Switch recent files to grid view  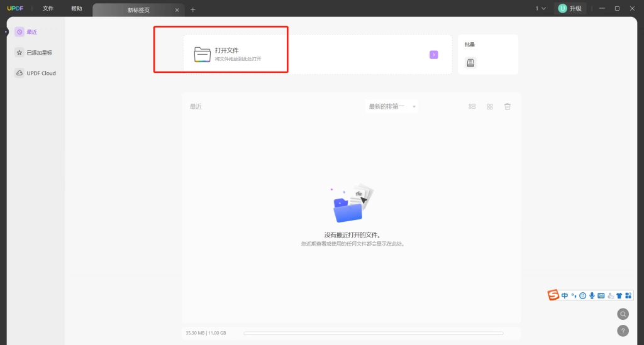pyautogui.click(x=490, y=107)
